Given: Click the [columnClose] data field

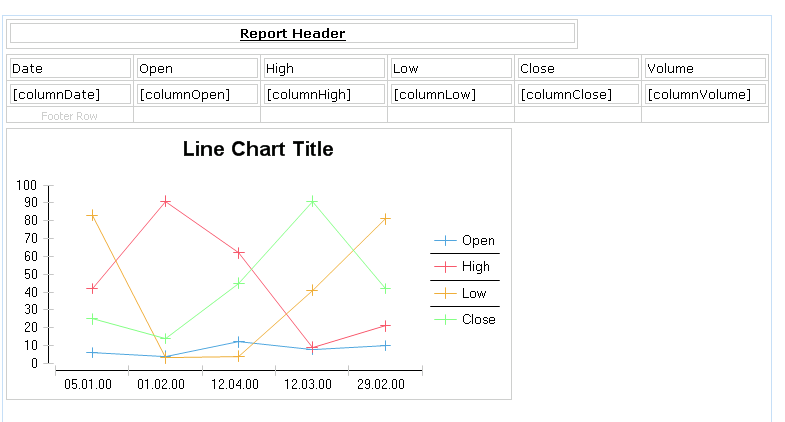Looking at the screenshot, I should click(x=579, y=94).
